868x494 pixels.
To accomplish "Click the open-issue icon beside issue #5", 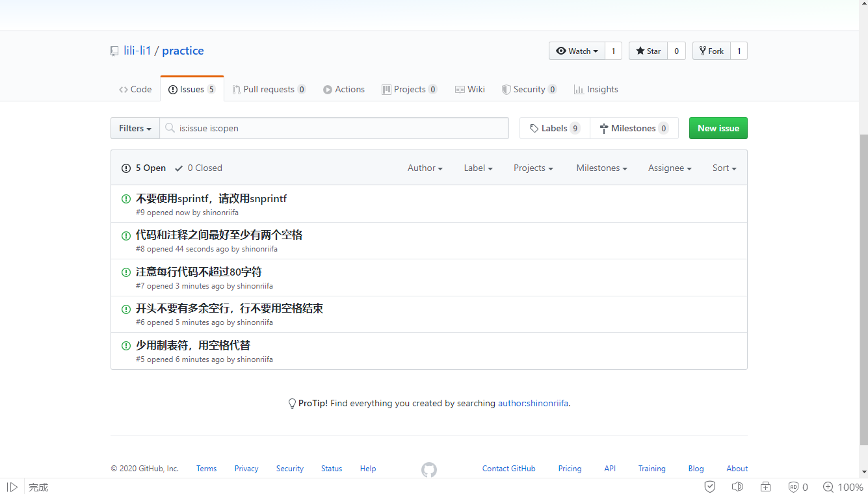I will pyautogui.click(x=126, y=346).
